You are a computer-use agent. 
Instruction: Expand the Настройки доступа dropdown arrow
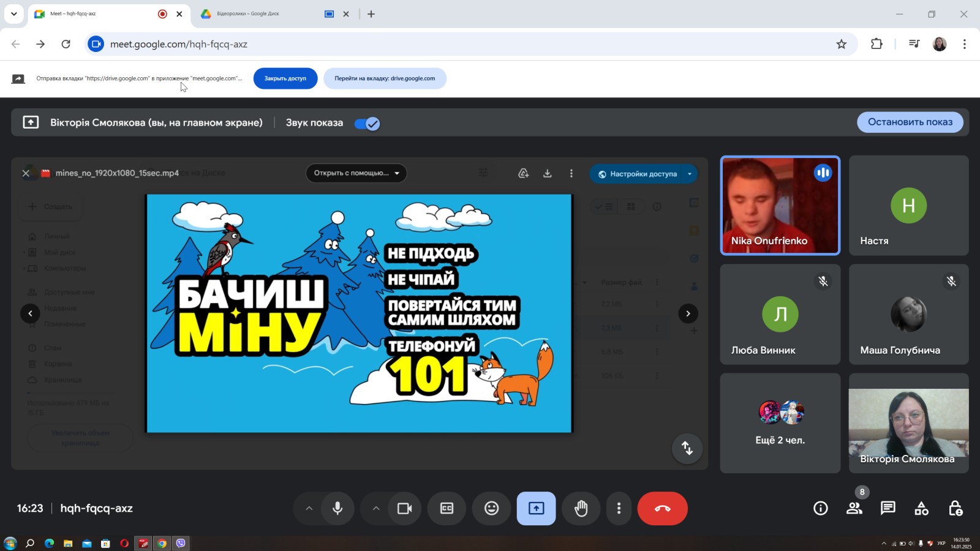tap(690, 174)
